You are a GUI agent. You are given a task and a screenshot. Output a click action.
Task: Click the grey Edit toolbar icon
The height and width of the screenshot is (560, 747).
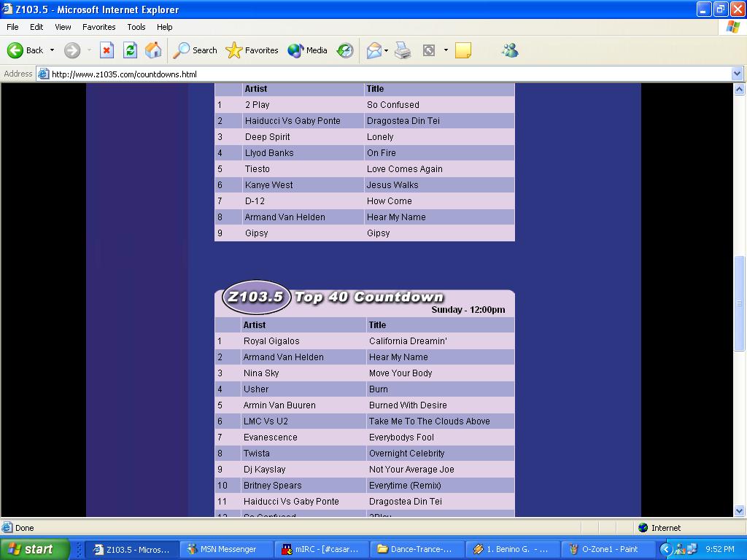coord(429,50)
